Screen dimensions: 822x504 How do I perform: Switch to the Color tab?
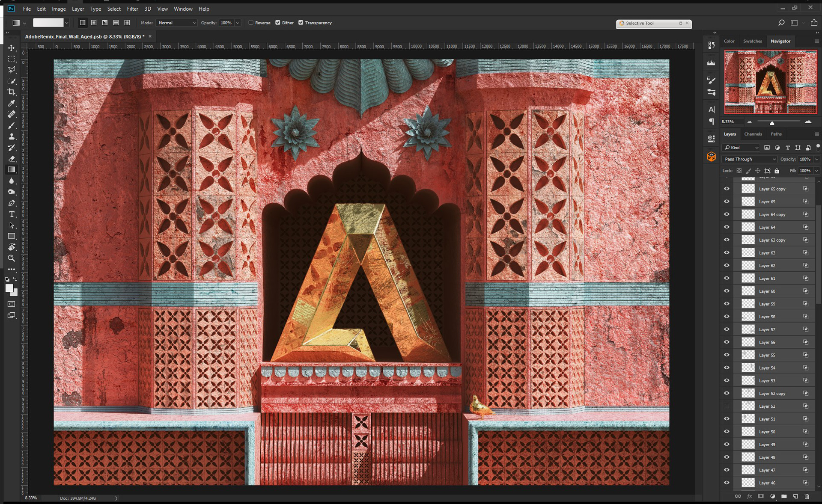pos(729,41)
